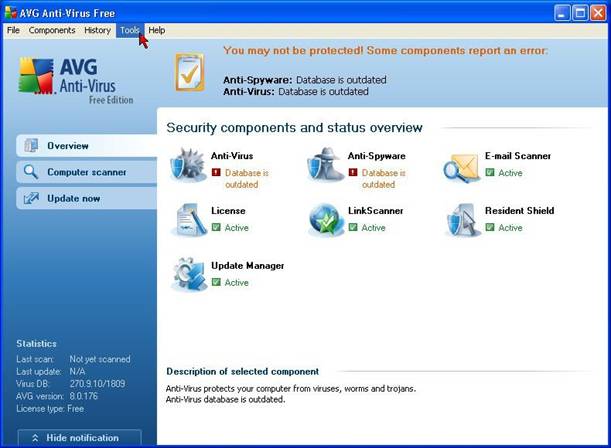Image resolution: width=611 pixels, height=448 pixels.
Task: Select the Anti-Virus component icon
Action: click(188, 165)
